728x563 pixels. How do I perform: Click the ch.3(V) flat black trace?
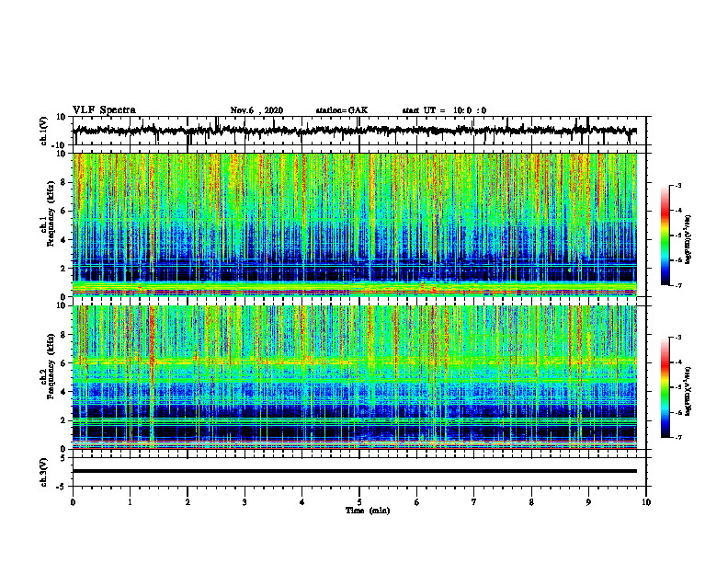[x=355, y=471]
